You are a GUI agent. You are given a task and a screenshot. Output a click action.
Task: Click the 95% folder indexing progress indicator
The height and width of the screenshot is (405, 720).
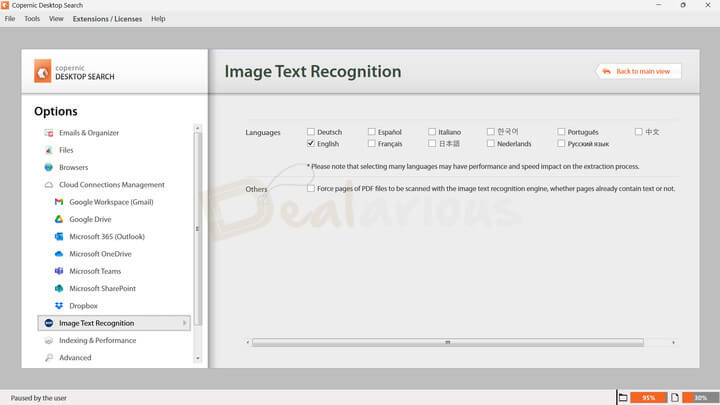648,398
